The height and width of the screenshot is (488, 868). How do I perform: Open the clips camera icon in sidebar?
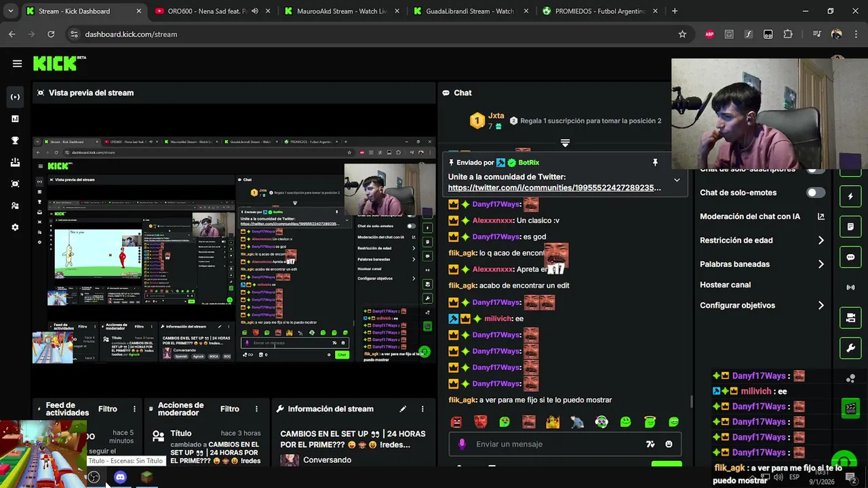tap(15, 184)
